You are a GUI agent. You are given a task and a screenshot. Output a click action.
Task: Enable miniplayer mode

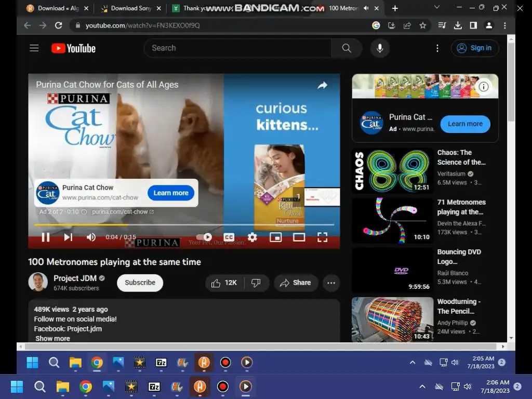(275, 237)
